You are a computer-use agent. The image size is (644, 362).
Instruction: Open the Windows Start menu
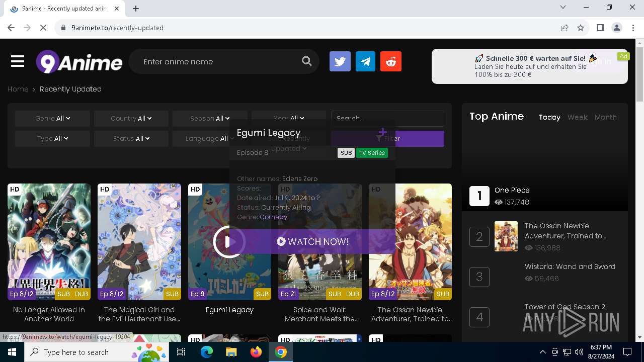pos(12,352)
